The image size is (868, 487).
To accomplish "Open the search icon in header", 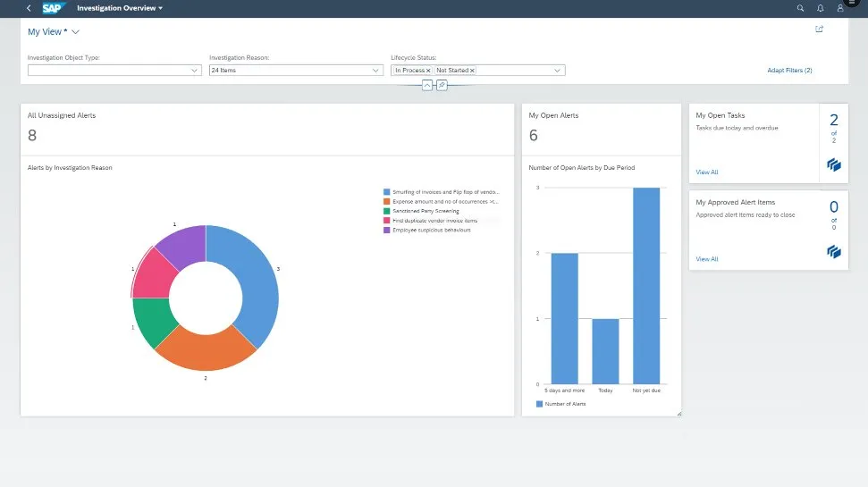I will tap(800, 8).
